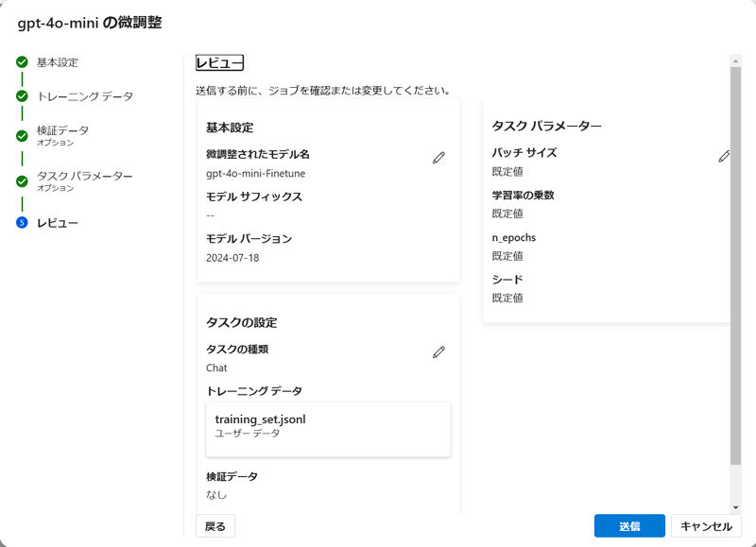
Task: Click the model version 2024-07-18
Action: [x=232, y=258]
